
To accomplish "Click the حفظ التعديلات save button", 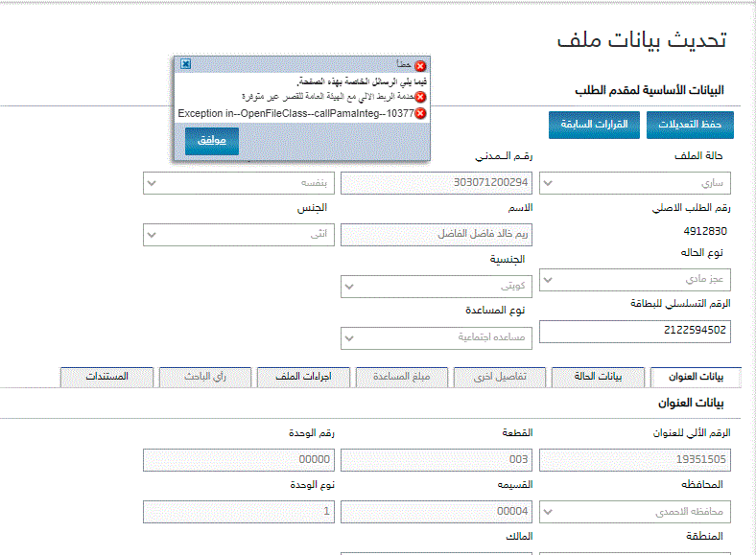I will [690, 125].
